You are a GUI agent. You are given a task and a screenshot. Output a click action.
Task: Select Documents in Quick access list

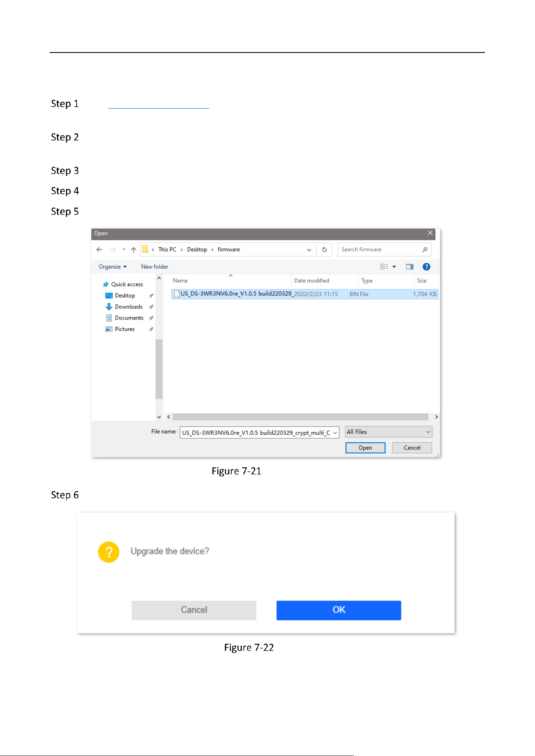(124, 318)
